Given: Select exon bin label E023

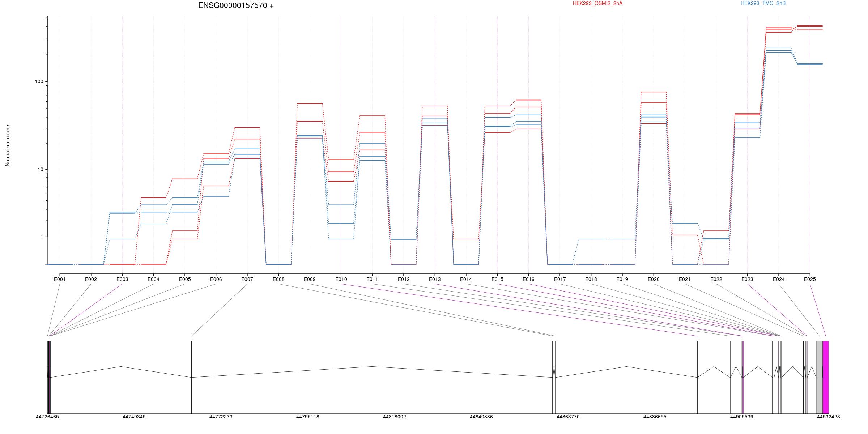Looking at the screenshot, I should 747,279.
